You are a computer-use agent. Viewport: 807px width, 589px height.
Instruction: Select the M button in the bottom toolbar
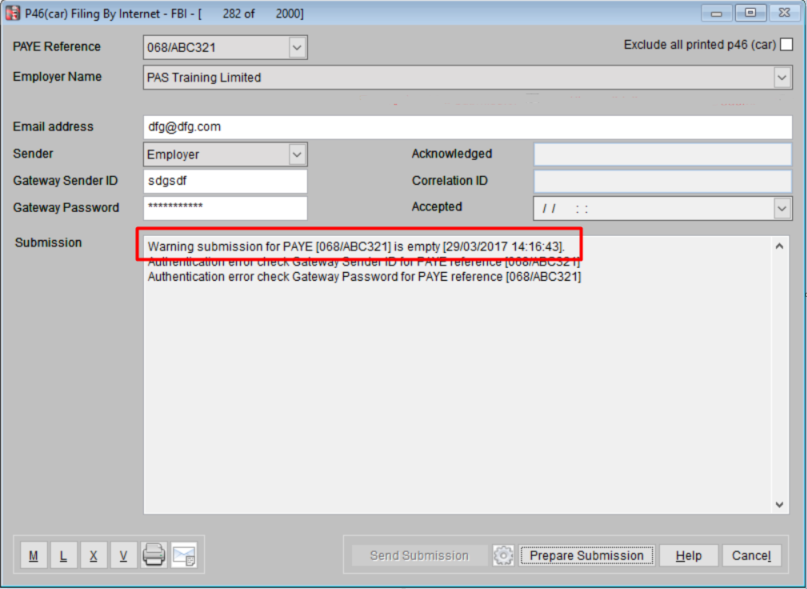tap(33, 555)
